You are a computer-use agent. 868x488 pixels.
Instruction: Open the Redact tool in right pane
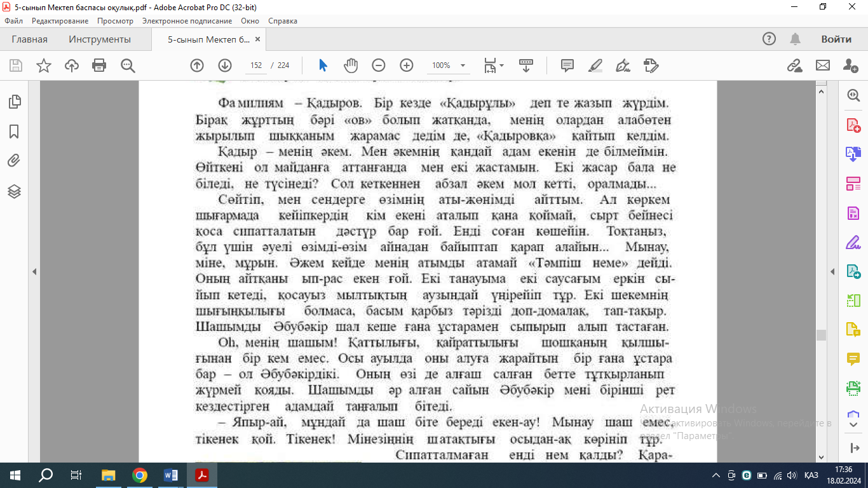coord(853,213)
